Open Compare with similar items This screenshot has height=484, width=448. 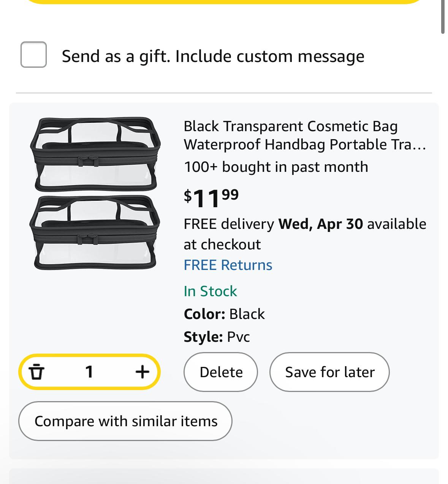(125, 421)
